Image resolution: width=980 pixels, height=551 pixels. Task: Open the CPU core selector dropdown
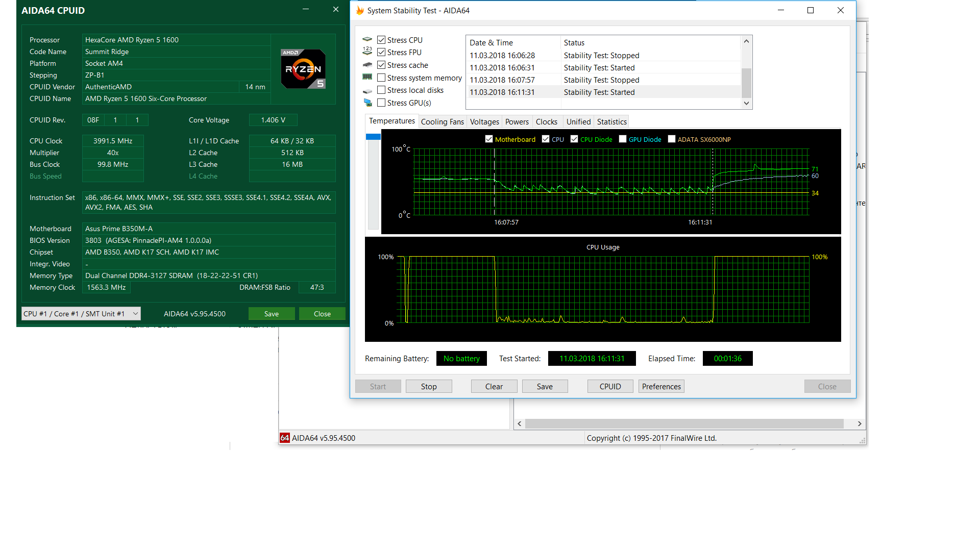click(81, 314)
